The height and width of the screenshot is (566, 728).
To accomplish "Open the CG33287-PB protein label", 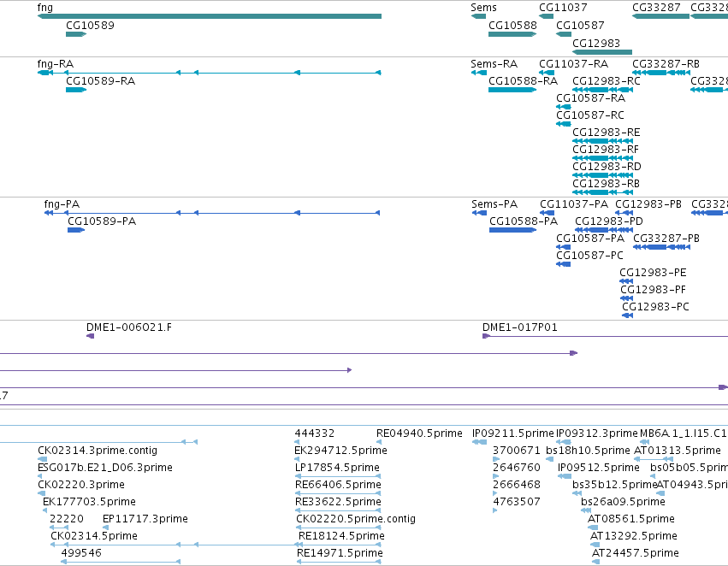I will tap(666, 239).
